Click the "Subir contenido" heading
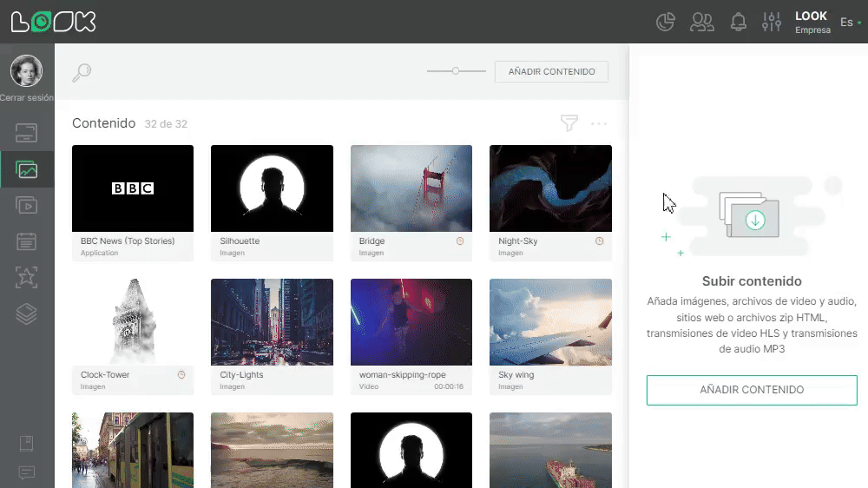The image size is (868, 488). pos(752,280)
